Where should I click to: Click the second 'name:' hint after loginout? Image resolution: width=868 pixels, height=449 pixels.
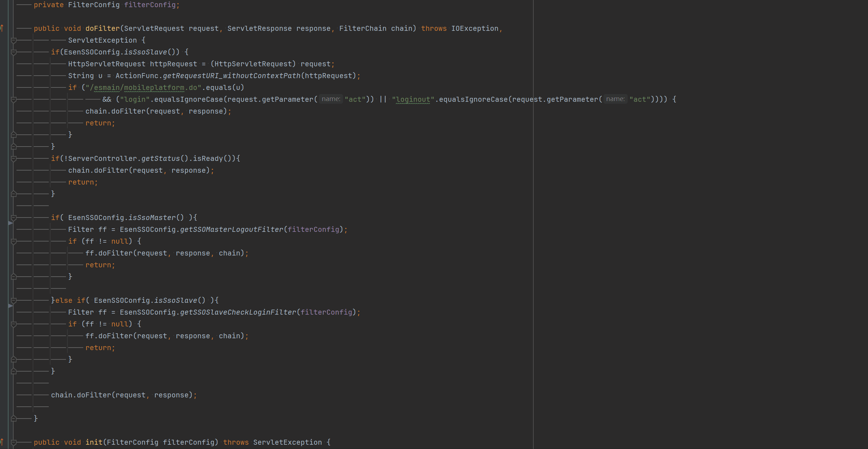[615, 99]
